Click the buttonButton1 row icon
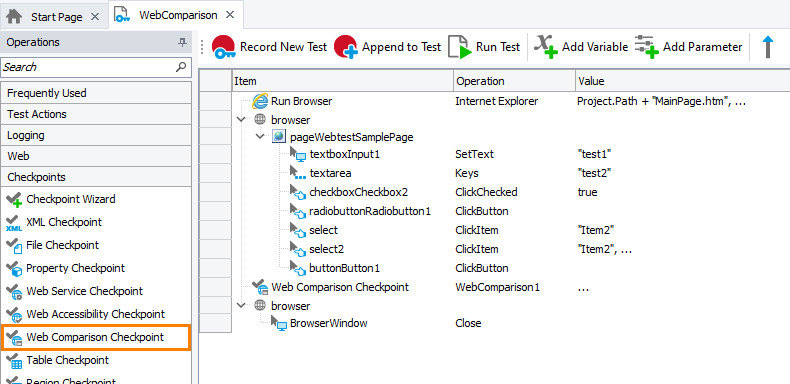The width and height of the screenshot is (790, 384). click(x=298, y=269)
